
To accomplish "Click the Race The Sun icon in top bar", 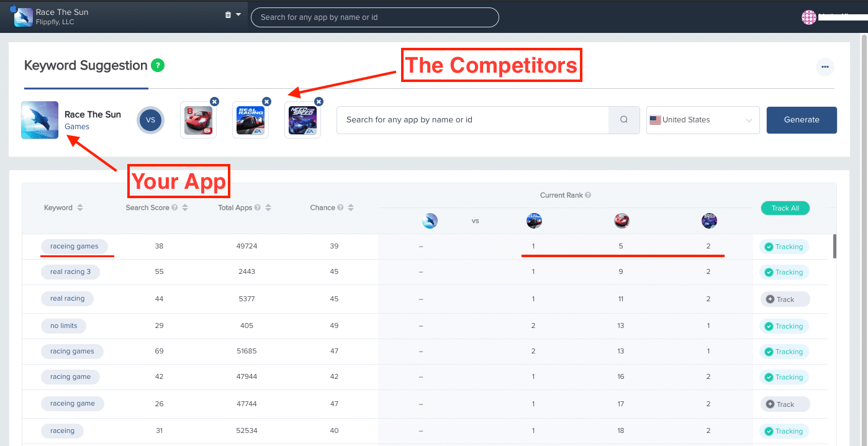I will [x=24, y=17].
